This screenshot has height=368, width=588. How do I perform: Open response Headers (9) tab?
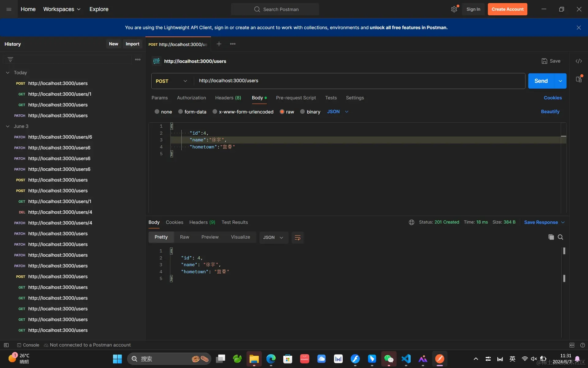(x=202, y=222)
